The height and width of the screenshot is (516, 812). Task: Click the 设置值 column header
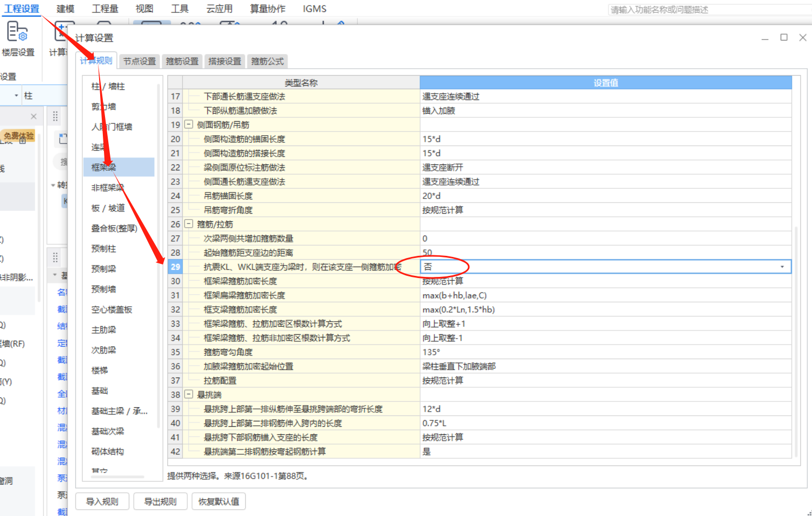click(606, 82)
